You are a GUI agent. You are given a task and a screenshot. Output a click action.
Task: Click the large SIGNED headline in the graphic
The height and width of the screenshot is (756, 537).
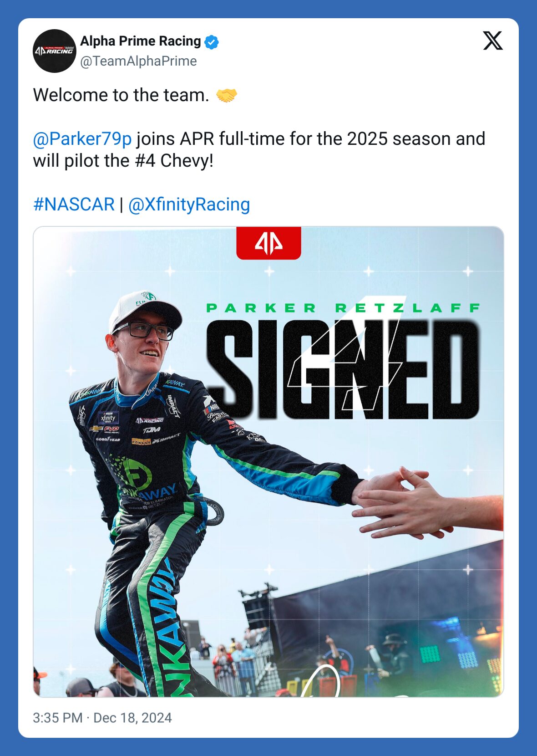point(343,369)
